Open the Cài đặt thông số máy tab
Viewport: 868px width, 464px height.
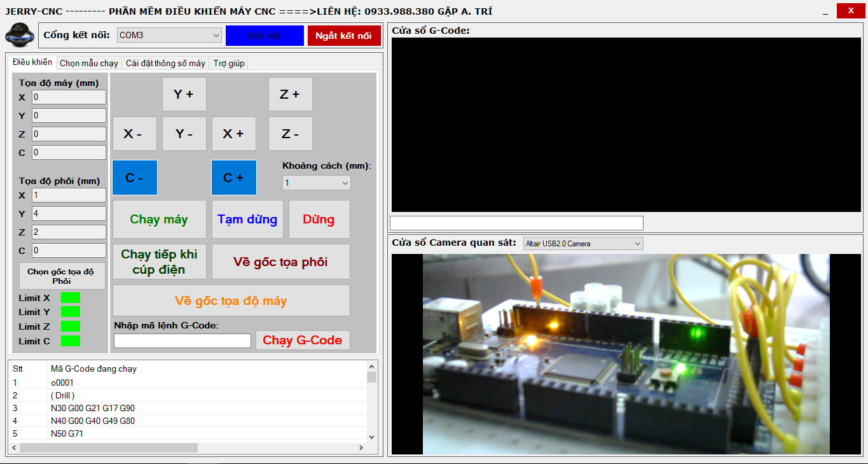click(x=165, y=63)
